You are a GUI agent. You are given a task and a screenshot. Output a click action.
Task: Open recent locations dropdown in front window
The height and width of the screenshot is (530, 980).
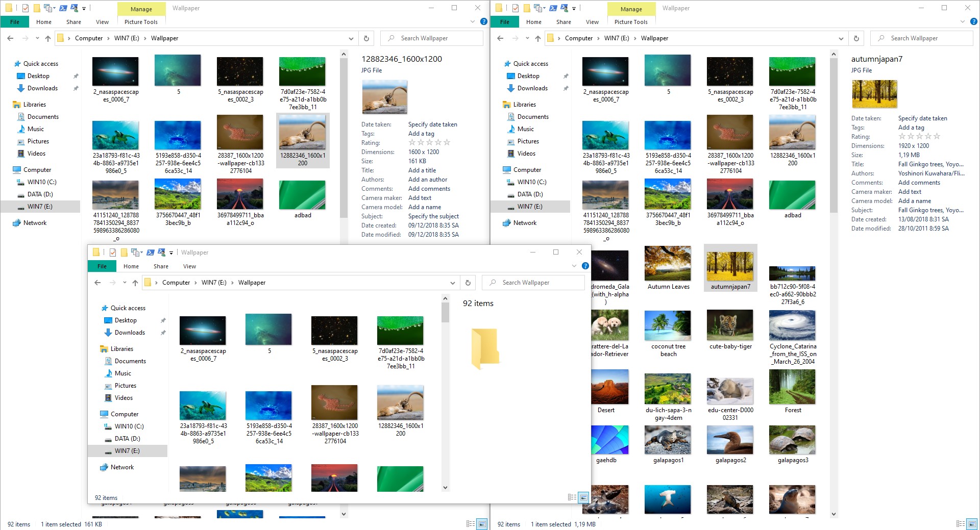click(x=125, y=283)
